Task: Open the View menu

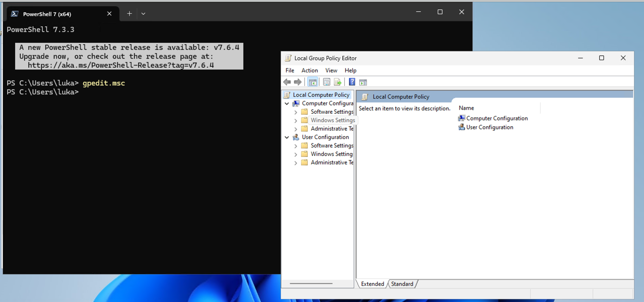Action: pos(331,70)
